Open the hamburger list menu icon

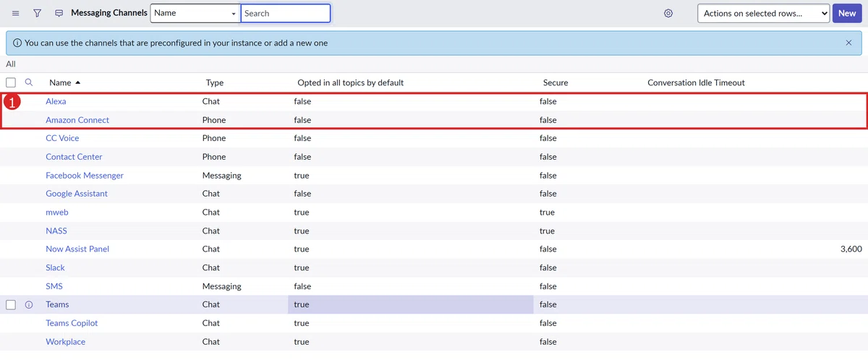tap(16, 13)
